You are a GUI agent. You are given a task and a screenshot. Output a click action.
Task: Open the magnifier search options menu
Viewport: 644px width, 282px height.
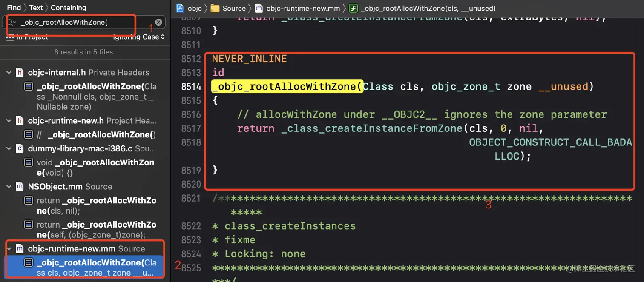[11, 22]
